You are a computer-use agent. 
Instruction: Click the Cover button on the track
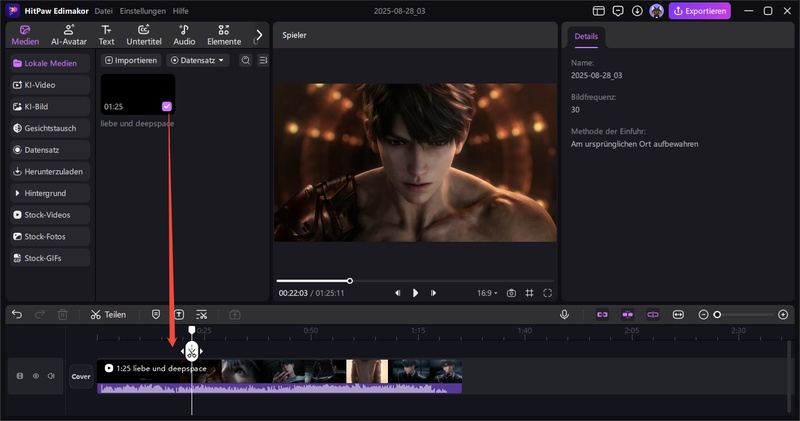click(81, 377)
